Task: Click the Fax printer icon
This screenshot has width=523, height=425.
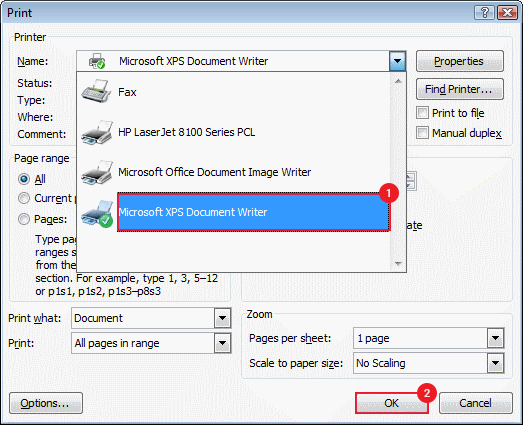Action: [96, 91]
